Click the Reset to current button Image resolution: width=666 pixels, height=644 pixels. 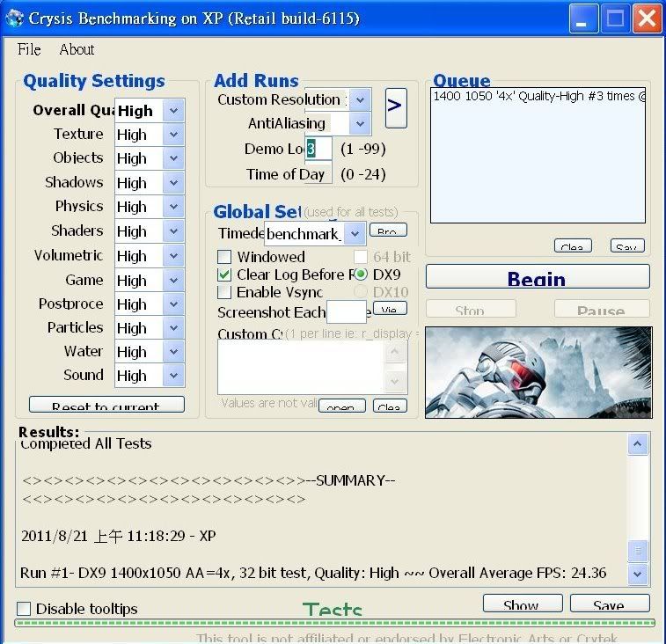pos(106,406)
